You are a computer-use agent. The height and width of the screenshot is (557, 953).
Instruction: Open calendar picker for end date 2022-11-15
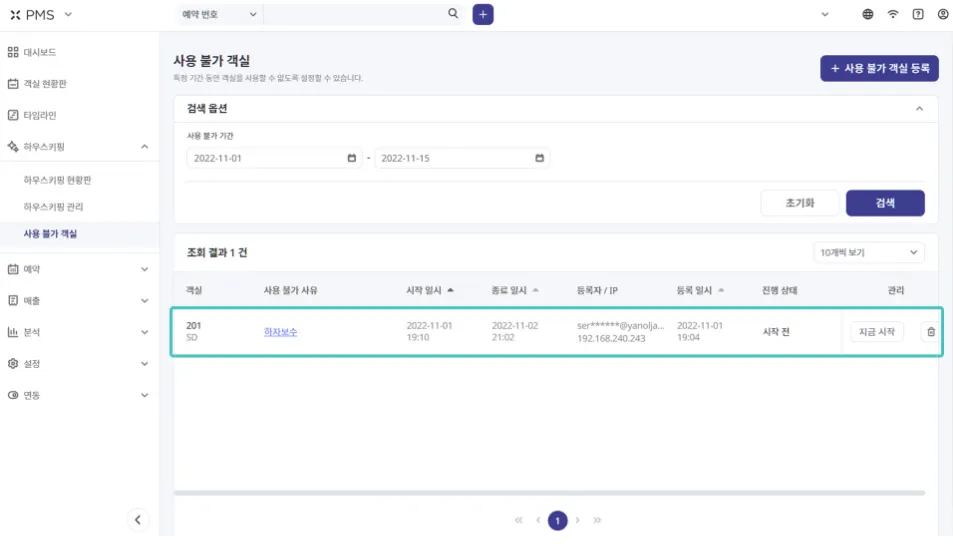[x=540, y=158]
